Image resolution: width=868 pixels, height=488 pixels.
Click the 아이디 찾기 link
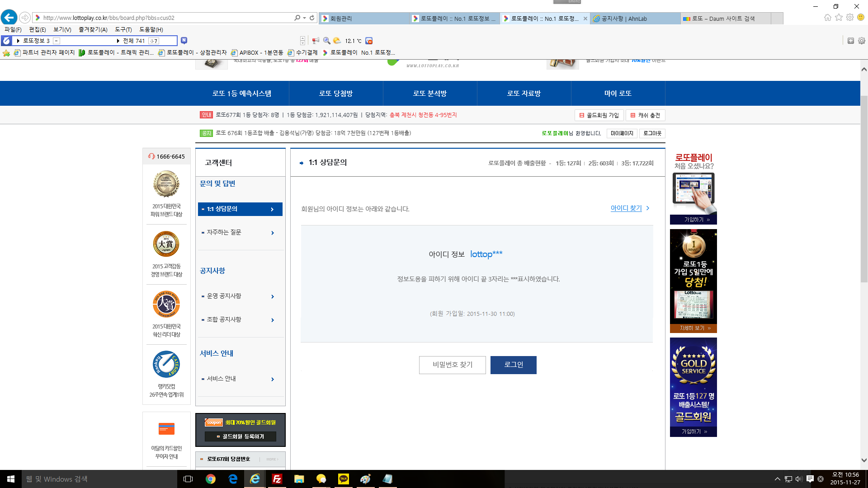pyautogui.click(x=626, y=208)
